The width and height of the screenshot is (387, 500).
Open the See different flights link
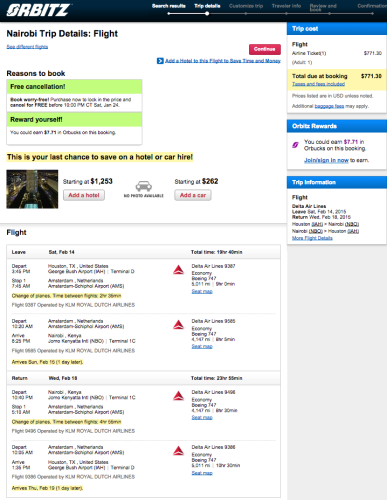pyautogui.click(x=27, y=47)
